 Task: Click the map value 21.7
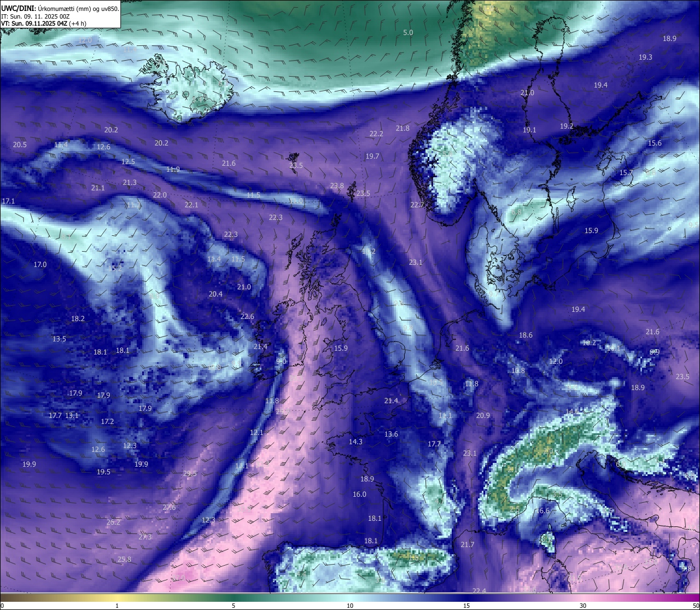pos(468,544)
